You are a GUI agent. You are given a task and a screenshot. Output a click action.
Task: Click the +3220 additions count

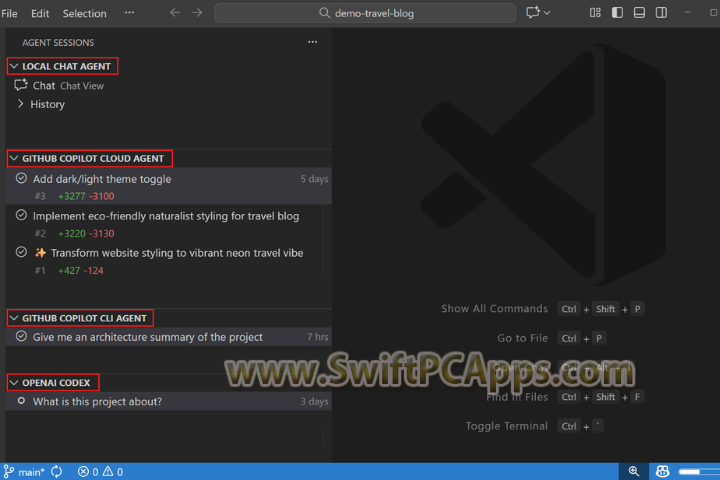tap(72, 233)
